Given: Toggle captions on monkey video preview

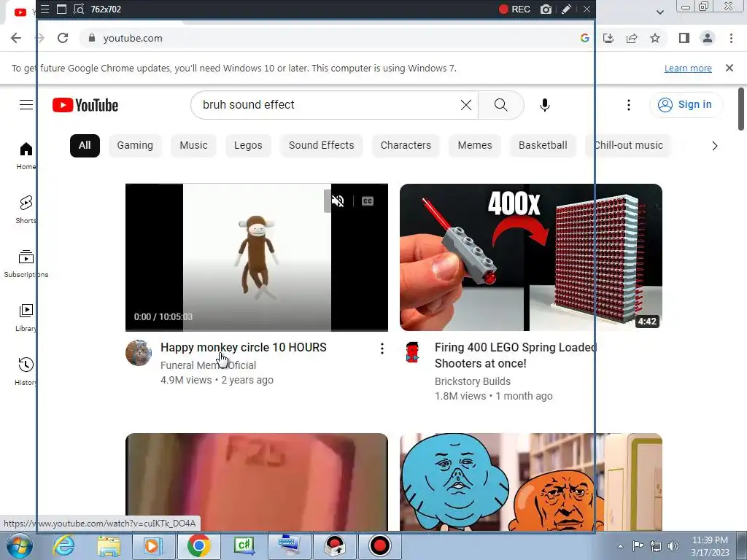Looking at the screenshot, I should click(368, 201).
